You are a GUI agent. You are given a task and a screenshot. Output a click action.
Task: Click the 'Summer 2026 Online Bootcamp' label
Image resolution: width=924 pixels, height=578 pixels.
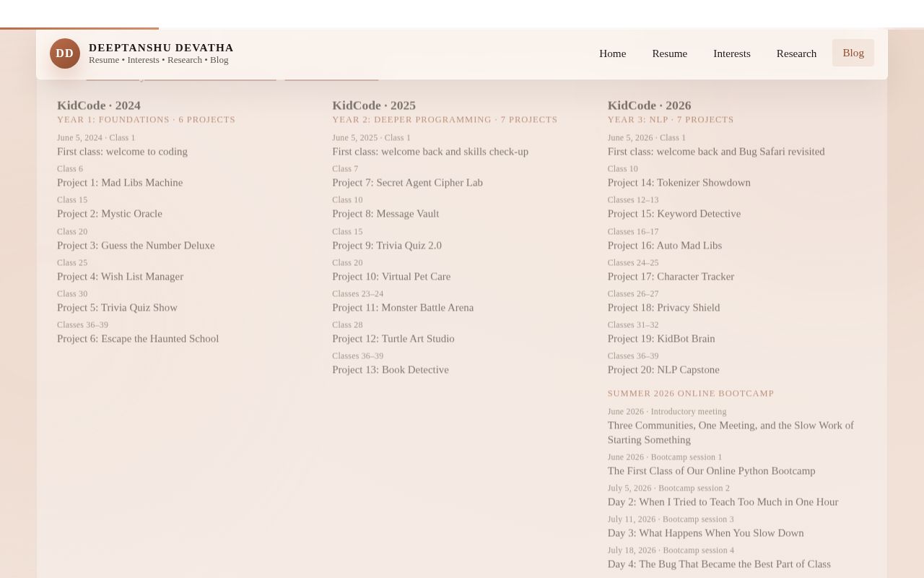tap(691, 394)
